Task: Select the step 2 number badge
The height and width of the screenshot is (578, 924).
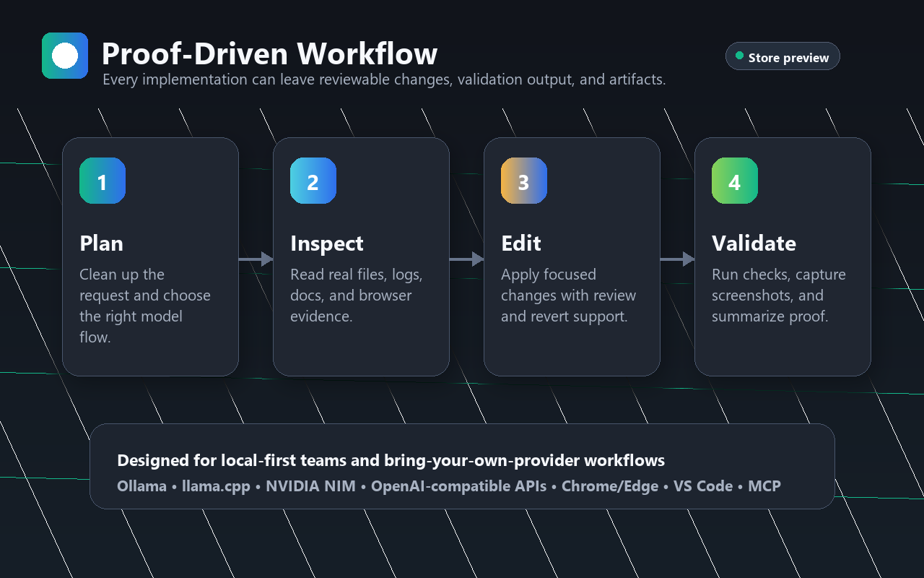Action: pos(313,181)
